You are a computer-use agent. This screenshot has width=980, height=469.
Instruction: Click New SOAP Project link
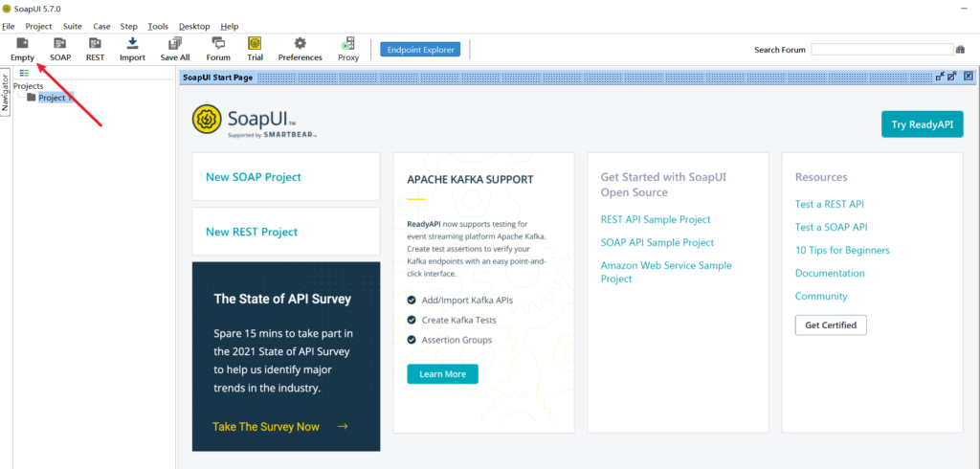(253, 177)
